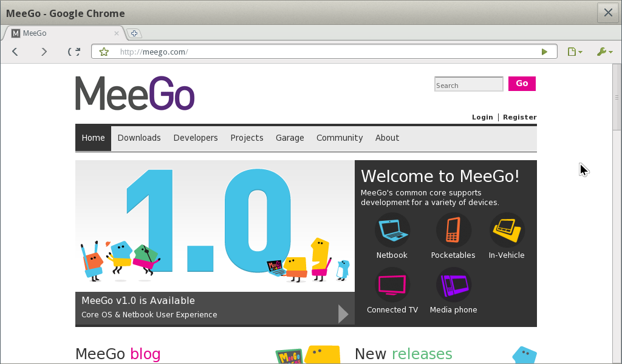
Task: Open the In-Vehicle device icon
Action: [507, 231]
